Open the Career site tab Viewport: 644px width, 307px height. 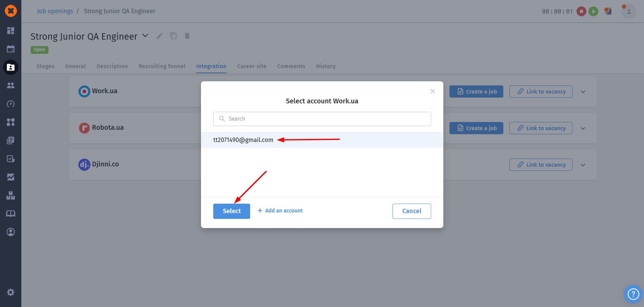tap(251, 66)
